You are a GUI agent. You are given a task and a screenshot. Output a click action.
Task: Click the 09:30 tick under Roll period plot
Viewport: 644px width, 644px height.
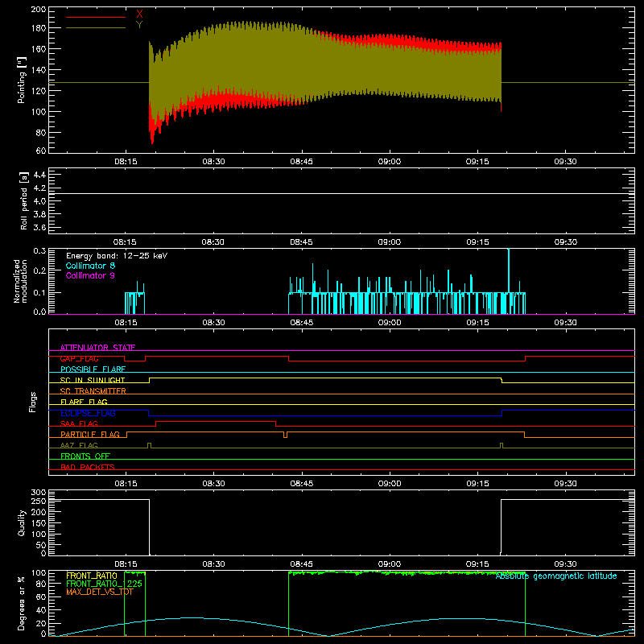click(566, 242)
